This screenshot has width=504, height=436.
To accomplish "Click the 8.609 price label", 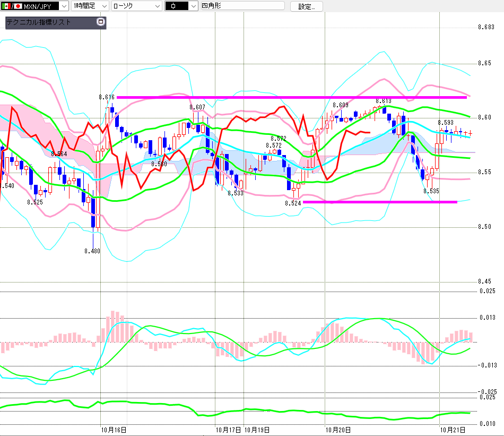I will click(x=341, y=105).
